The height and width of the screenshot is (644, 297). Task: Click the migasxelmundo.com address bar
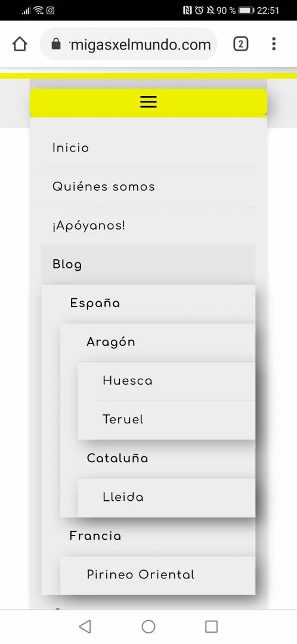[x=128, y=44]
